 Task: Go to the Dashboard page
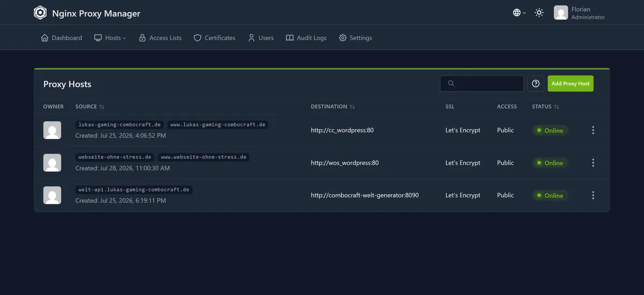click(62, 38)
